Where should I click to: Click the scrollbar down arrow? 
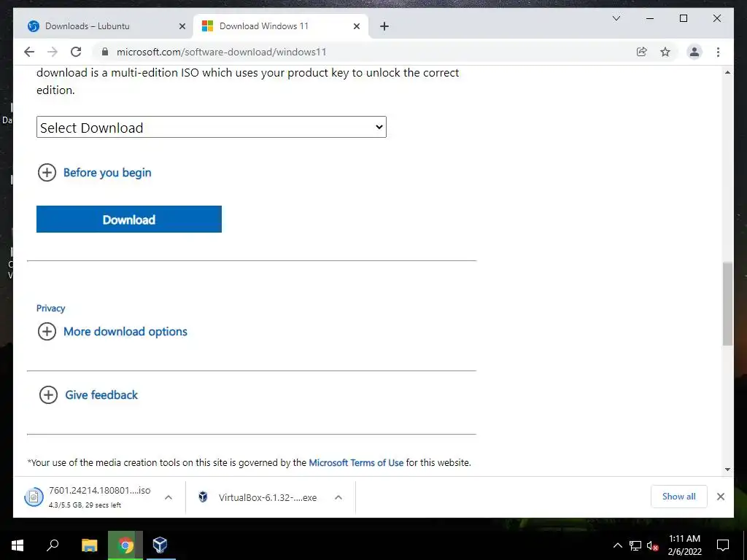(x=727, y=470)
